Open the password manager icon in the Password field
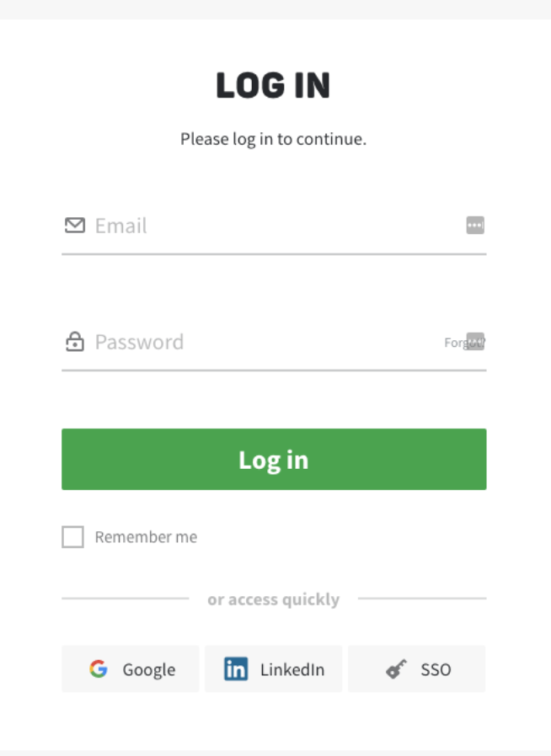This screenshot has width=551, height=756. tap(475, 341)
